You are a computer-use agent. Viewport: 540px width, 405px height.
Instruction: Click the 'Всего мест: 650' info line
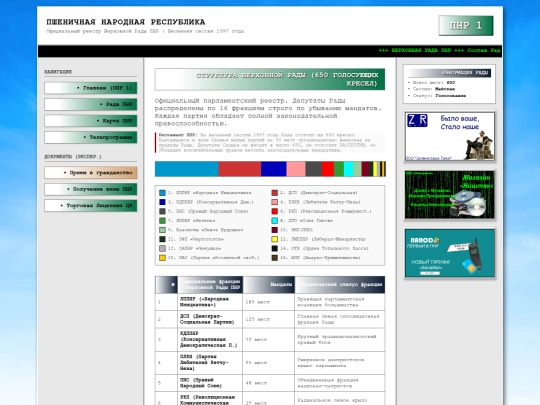(431, 83)
